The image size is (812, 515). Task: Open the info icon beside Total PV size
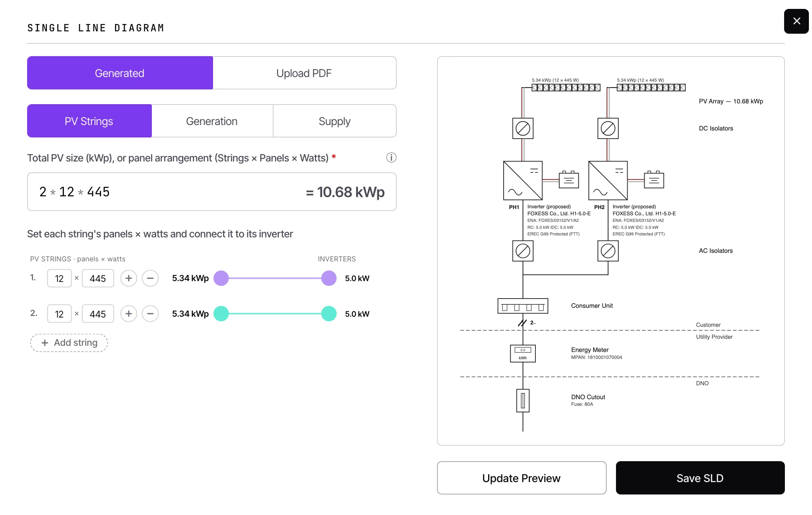pyautogui.click(x=391, y=158)
